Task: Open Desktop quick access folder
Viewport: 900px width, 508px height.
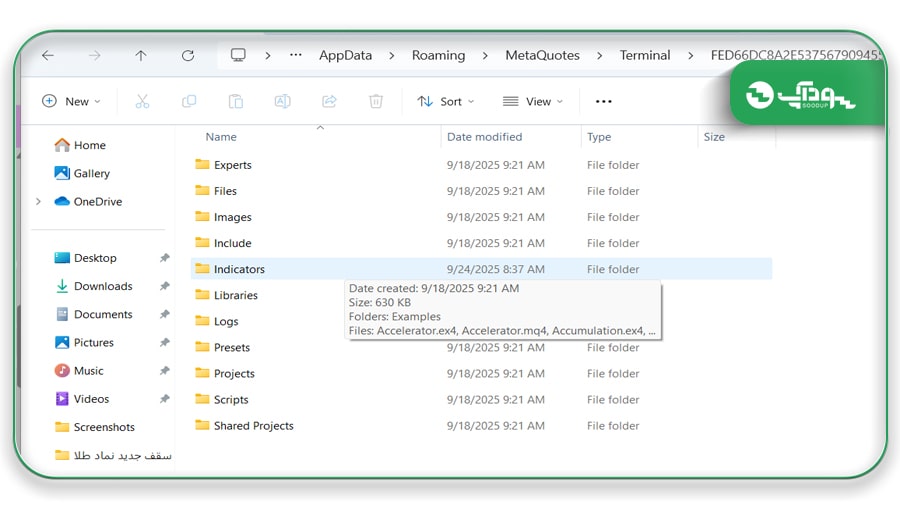Action: tap(86, 258)
